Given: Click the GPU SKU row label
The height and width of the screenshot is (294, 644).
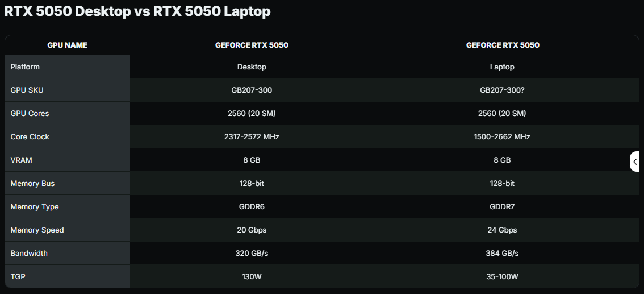Looking at the screenshot, I should 27,90.
